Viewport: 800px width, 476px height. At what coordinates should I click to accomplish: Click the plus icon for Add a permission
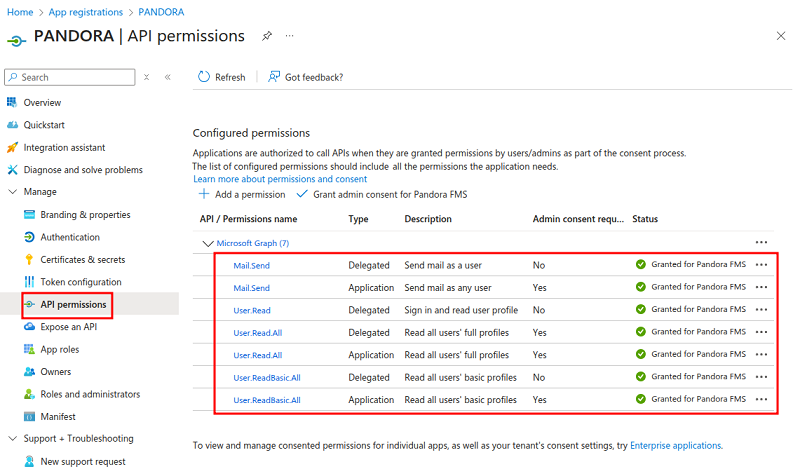(x=204, y=194)
